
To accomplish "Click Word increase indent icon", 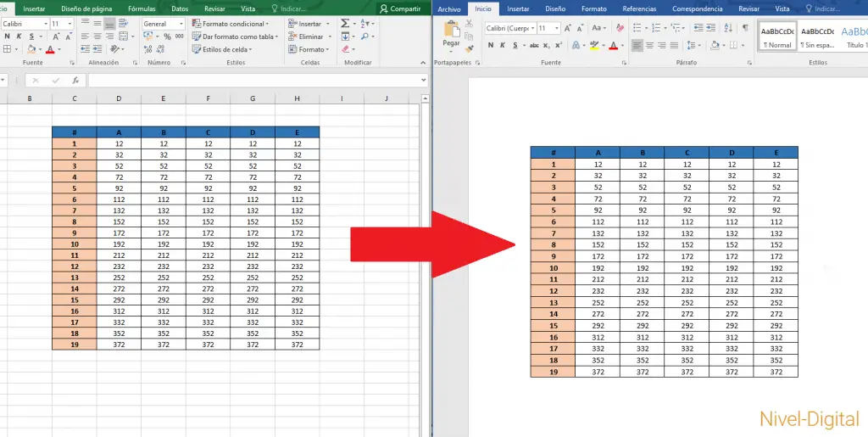I will click(x=711, y=28).
